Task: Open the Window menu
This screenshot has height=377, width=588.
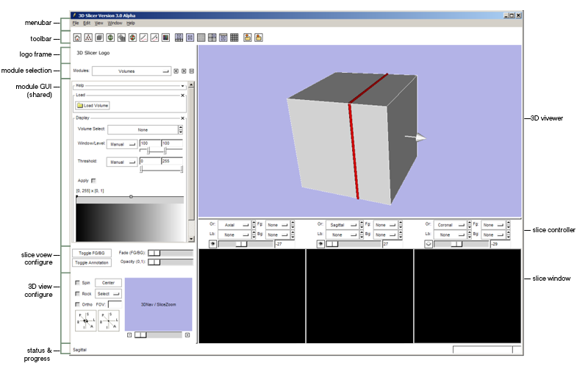Action: point(115,24)
